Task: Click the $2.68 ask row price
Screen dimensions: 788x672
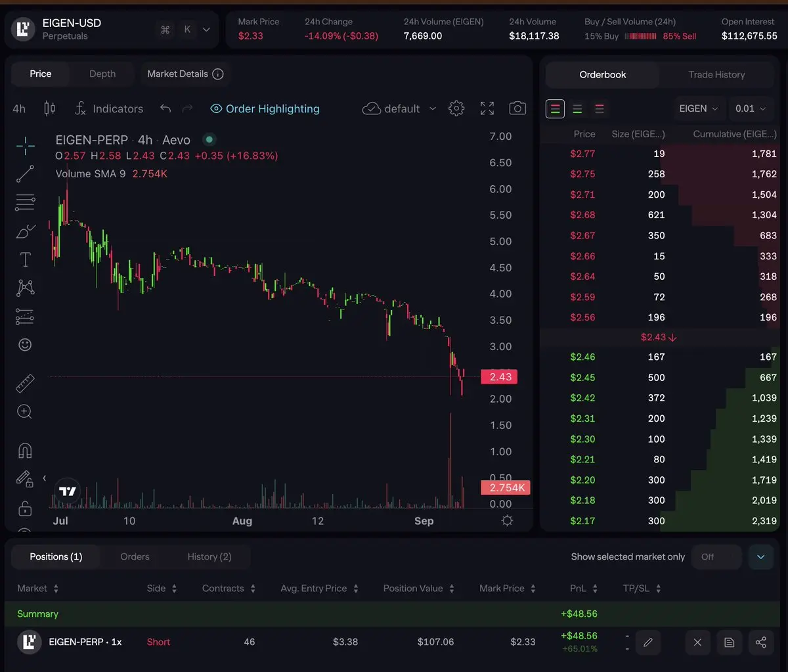Action: tap(582, 215)
